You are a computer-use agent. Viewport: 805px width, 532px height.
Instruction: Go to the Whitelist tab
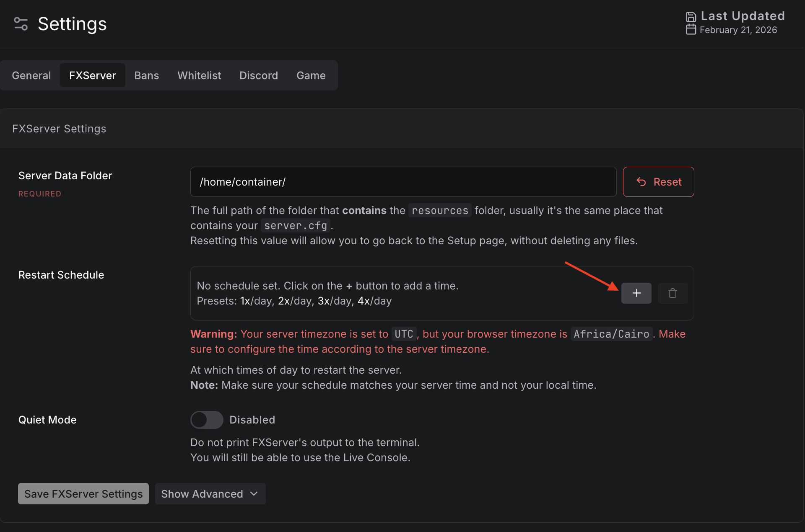(x=199, y=75)
